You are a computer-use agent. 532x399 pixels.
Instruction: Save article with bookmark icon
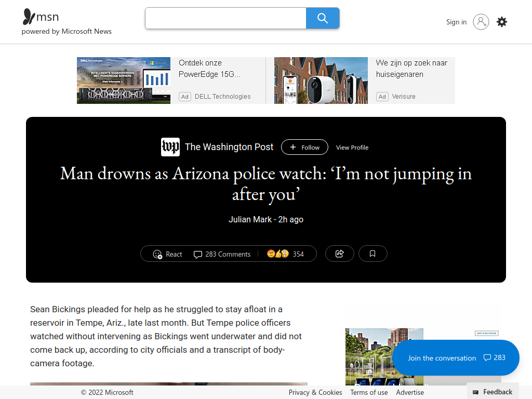(x=373, y=254)
